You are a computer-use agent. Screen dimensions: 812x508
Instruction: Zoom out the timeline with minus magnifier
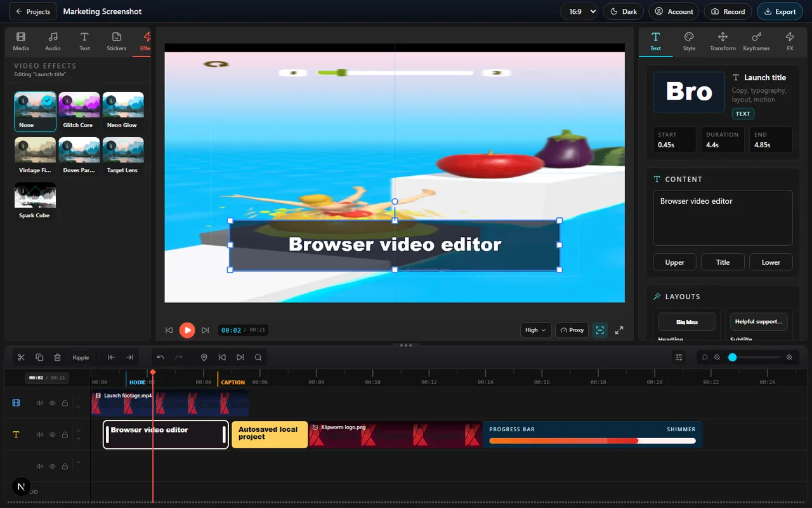(x=717, y=358)
